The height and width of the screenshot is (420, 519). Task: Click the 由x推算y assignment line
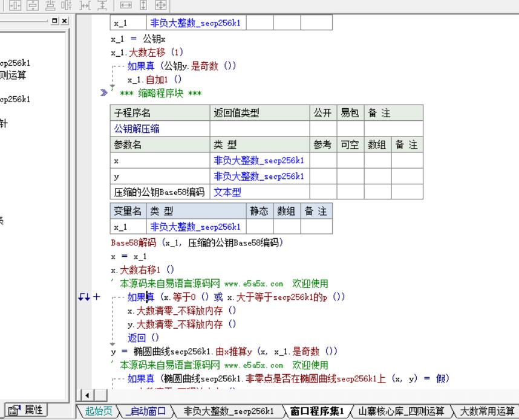pos(224,351)
